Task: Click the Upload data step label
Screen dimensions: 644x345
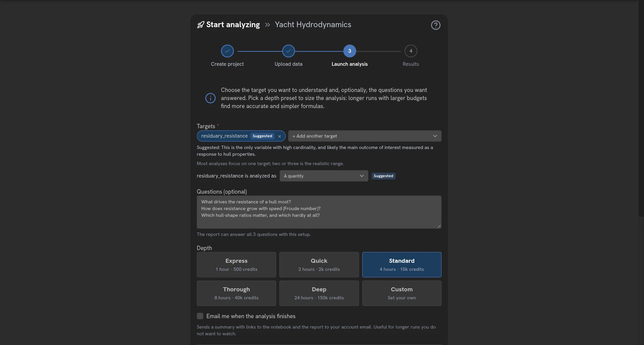Action: click(288, 64)
